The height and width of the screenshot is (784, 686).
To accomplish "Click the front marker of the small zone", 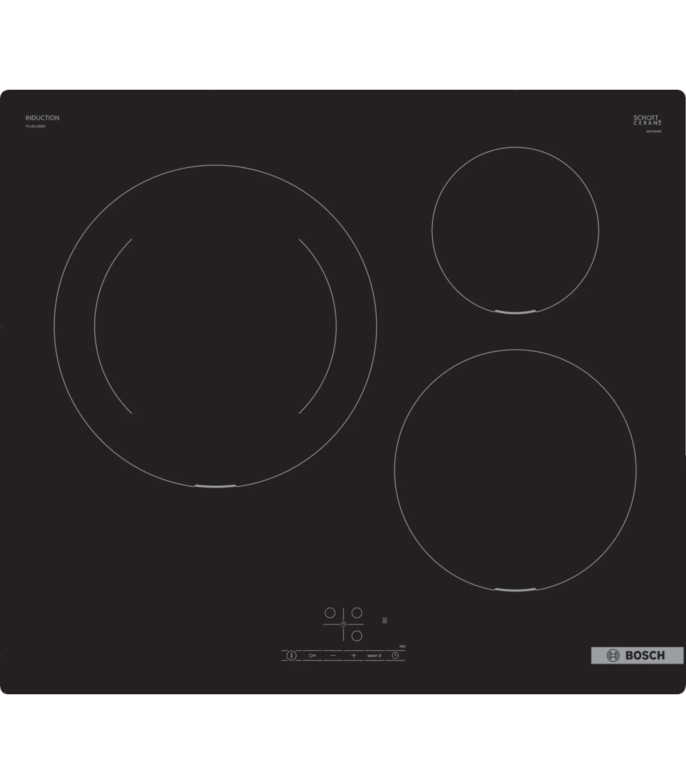I will (x=515, y=312).
